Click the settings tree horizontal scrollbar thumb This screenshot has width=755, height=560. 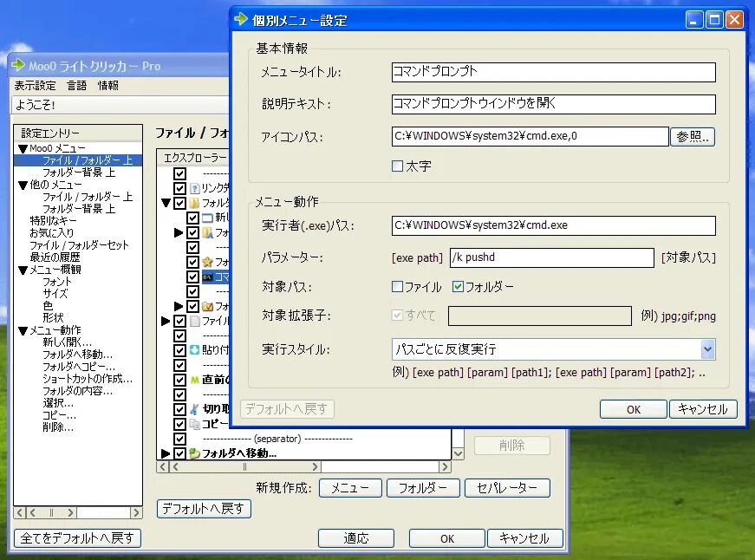pyautogui.click(x=51, y=512)
